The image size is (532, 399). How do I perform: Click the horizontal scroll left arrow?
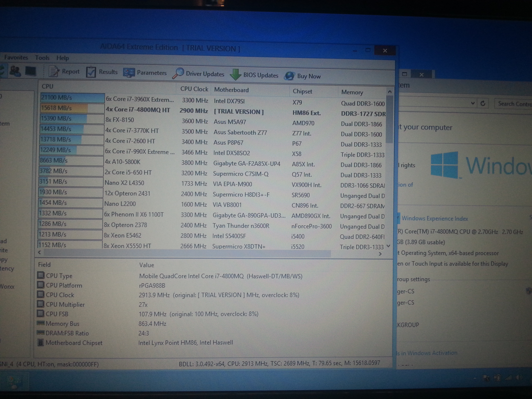tap(39, 252)
